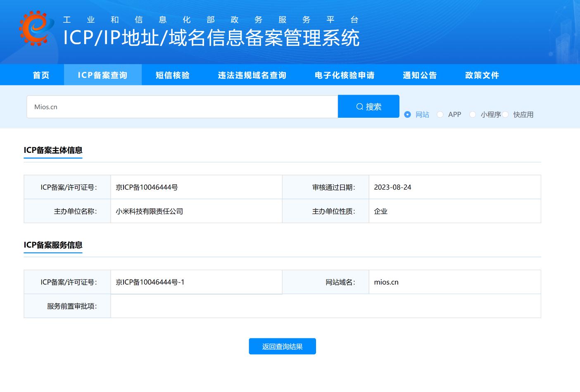
Task: Open 通知公告 tab
Action: coord(420,75)
